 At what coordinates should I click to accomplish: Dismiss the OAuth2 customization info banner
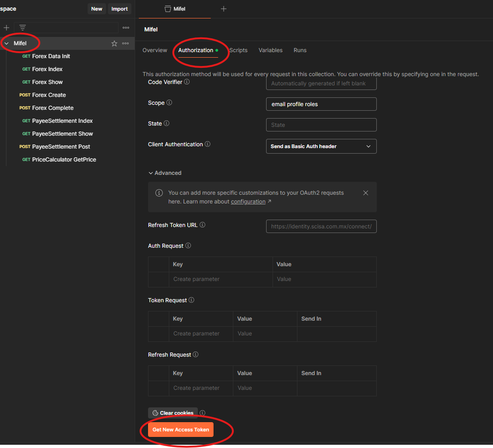point(366,193)
